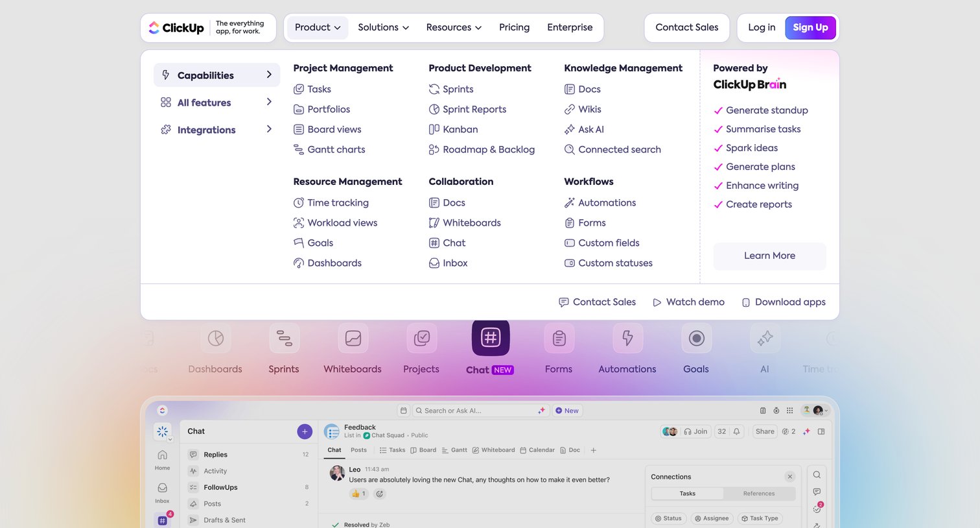Screen dimensions: 980x528
Task: Expand the Product dropdown in the nav
Action: [x=318, y=28]
